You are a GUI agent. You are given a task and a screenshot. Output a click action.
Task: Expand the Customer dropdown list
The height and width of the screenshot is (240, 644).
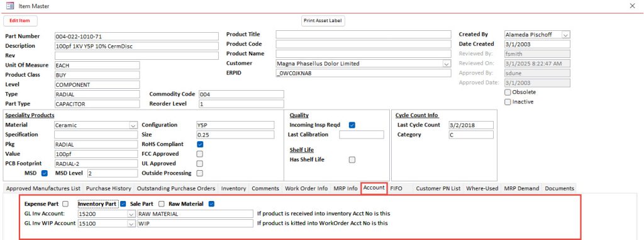click(x=447, y=64)
